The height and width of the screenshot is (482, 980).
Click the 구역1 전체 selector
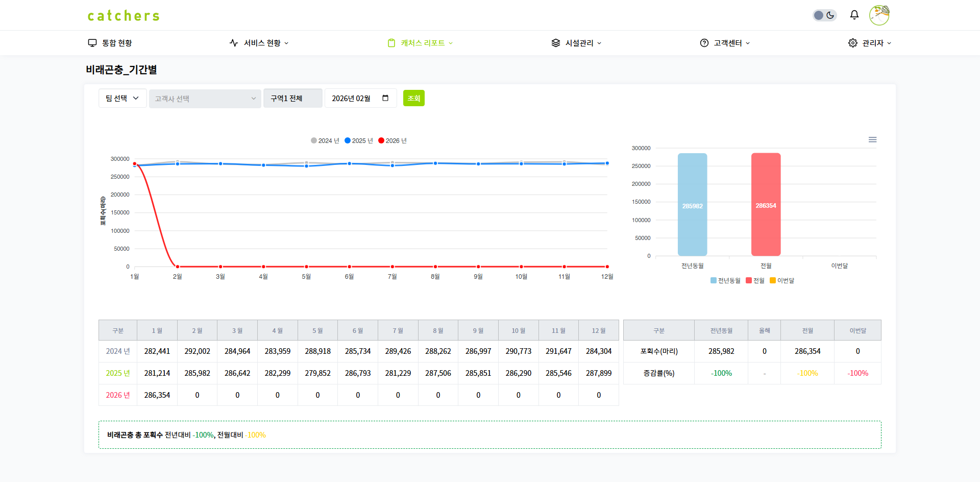[292, 98]
